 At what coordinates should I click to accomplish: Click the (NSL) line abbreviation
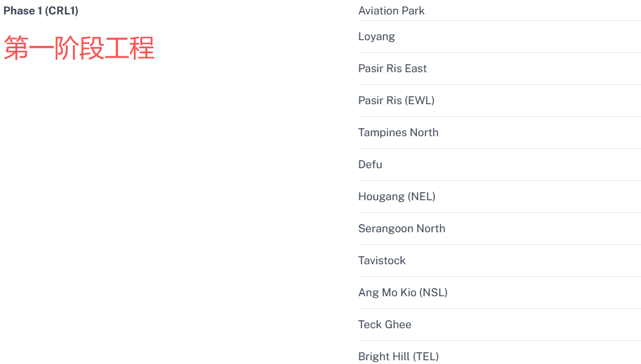pos(434,292)
